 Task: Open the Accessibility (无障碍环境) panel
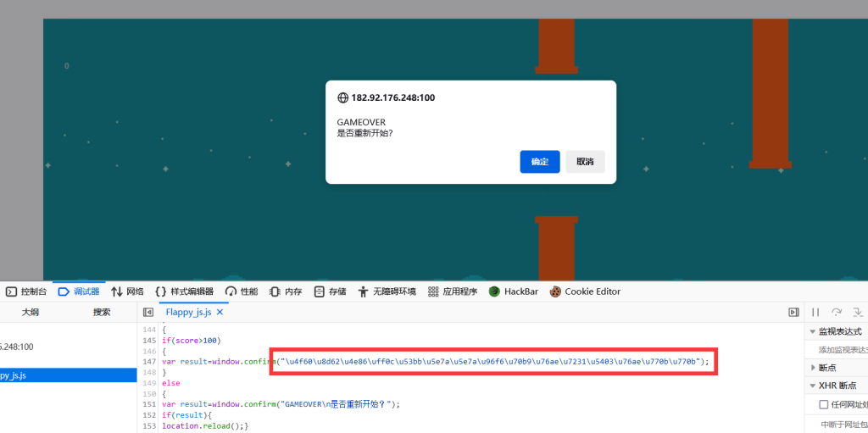(x=387, y=291)
